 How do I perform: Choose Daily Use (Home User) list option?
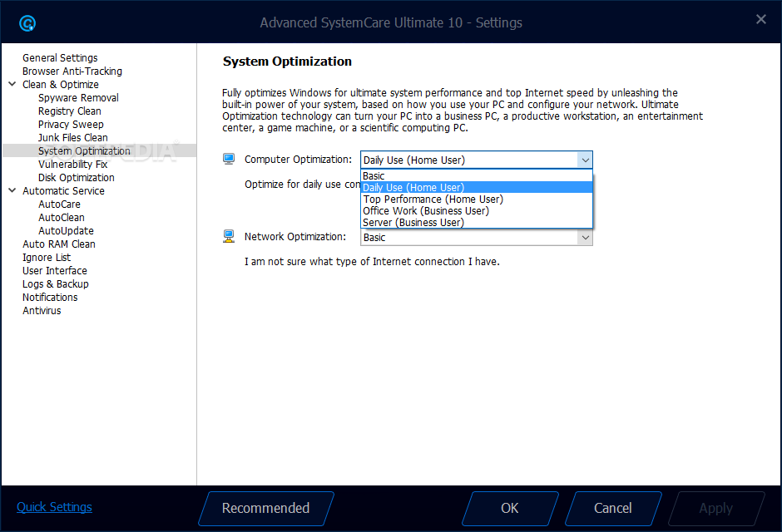click(x=477, y=187)
